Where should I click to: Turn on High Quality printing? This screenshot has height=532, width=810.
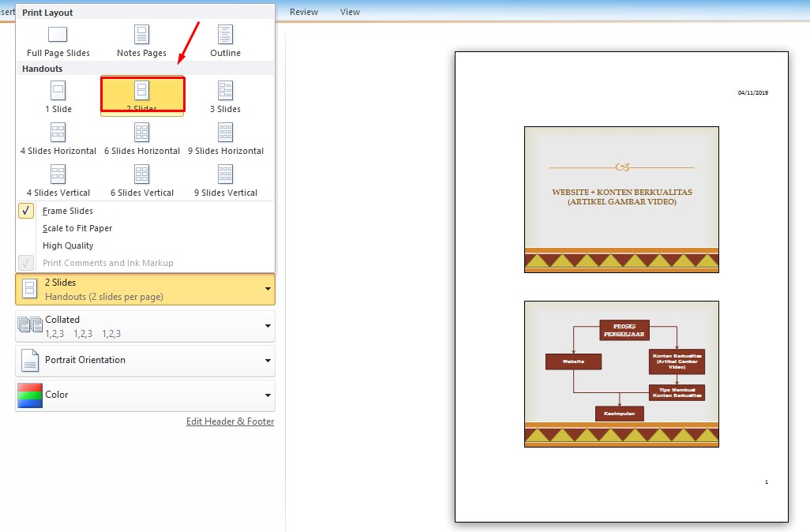coord(68,245)
